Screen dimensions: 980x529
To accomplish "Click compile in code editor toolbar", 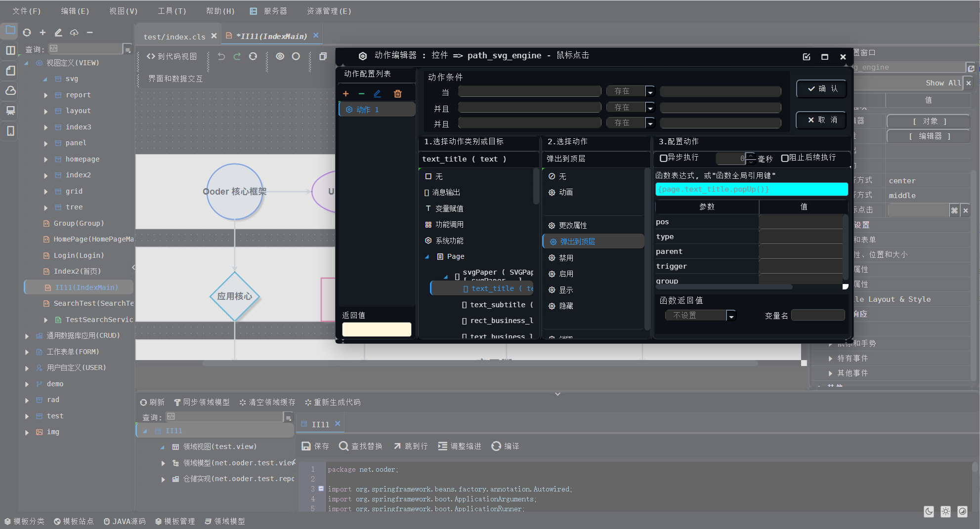I will pos(505,446).
